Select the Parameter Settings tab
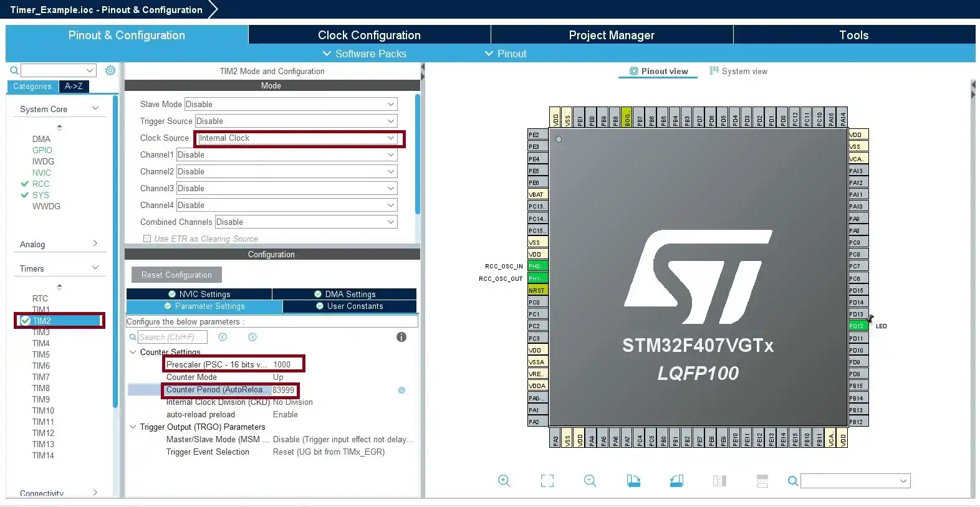980x507 pixels. 204,306
